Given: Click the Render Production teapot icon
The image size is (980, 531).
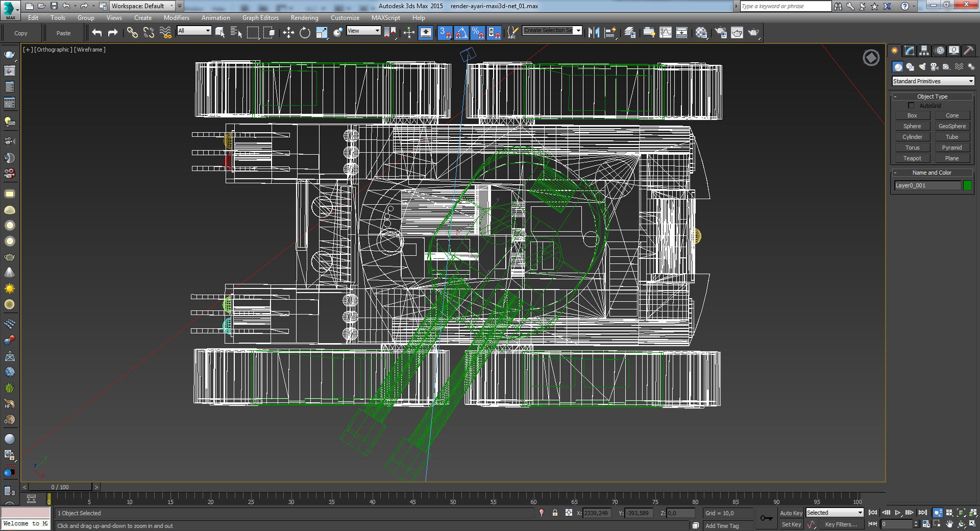Looking at the screenshot, I should (754, 33).
